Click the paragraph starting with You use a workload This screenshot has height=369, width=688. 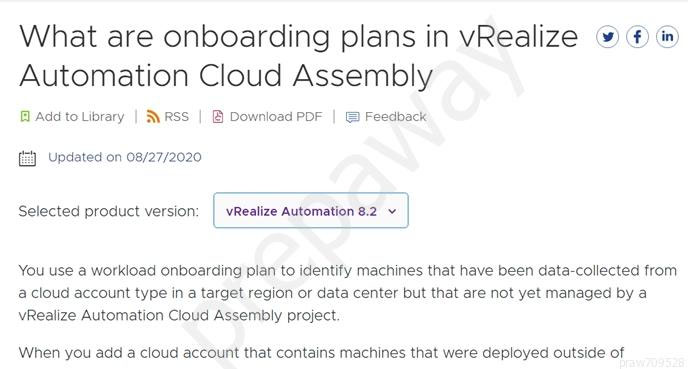[348, 293]
